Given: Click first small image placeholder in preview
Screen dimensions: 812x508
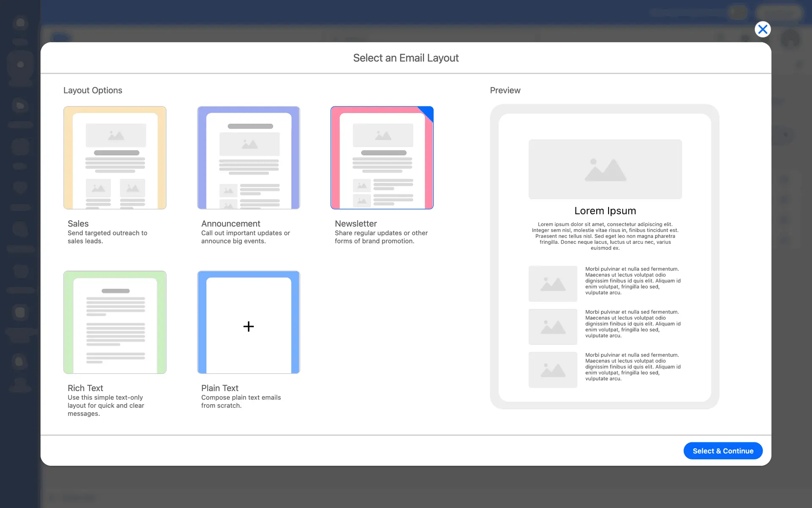Looking at the screenshot, I should (553, 284).
